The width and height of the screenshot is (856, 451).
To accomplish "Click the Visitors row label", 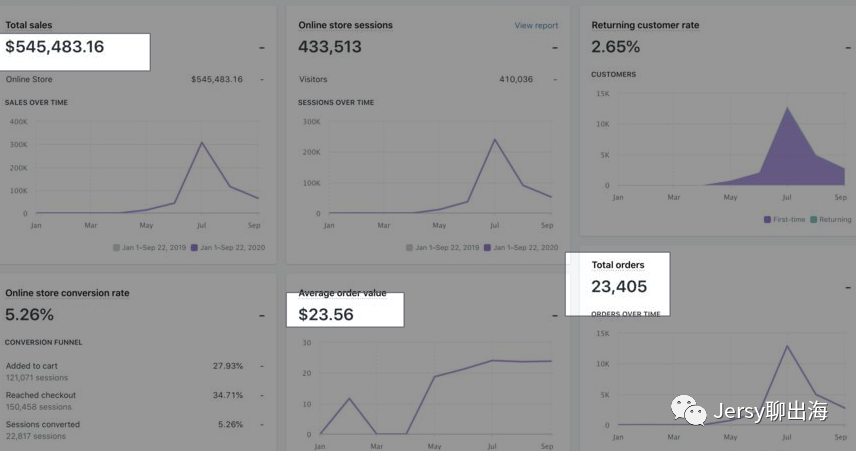I will (313, 79).
